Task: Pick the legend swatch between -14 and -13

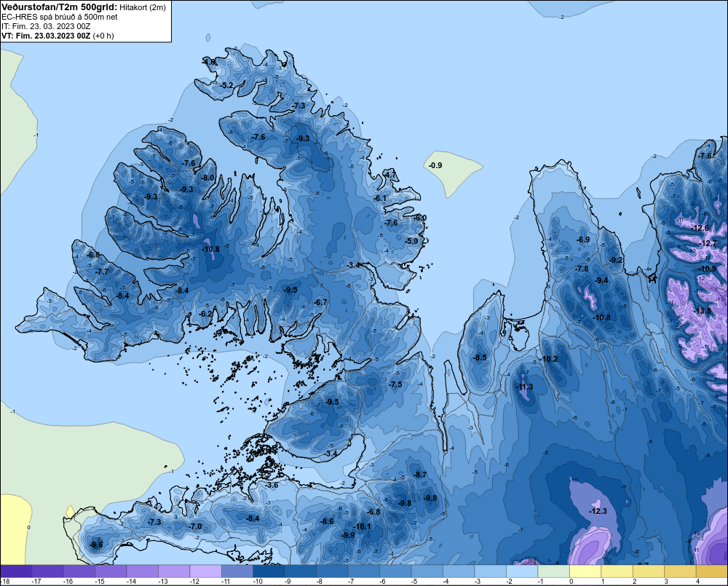Action: pyautogui.click(x=143, y=571)
